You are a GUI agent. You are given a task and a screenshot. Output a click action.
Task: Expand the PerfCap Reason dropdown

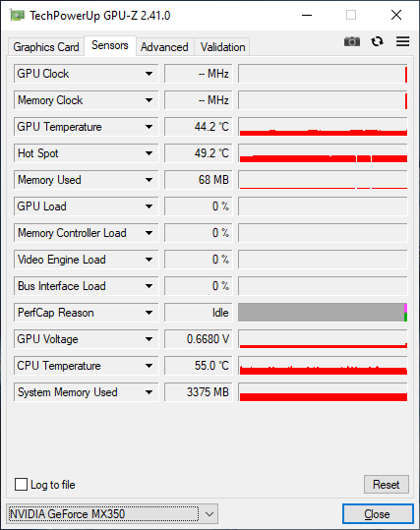149,313
